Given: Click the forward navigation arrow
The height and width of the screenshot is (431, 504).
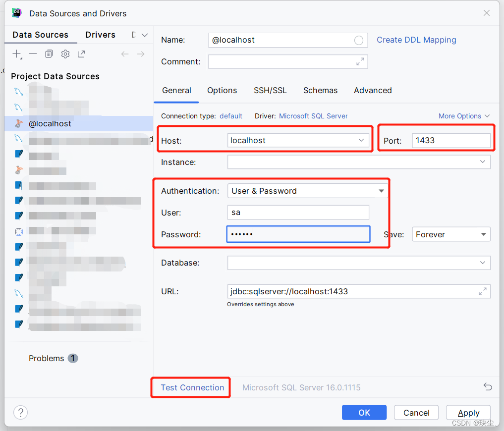Looking at the screenshot, I should pos(141,54).
